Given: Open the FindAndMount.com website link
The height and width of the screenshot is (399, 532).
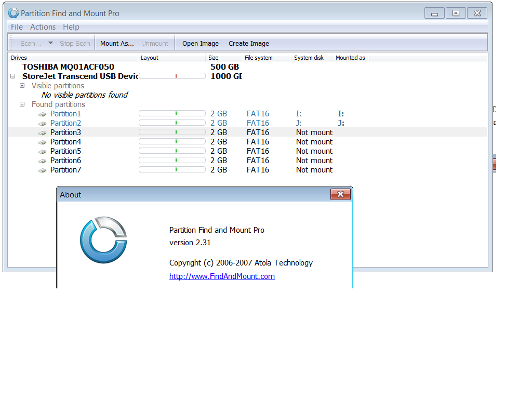Looking at the screenshot, I should (222, 276).
